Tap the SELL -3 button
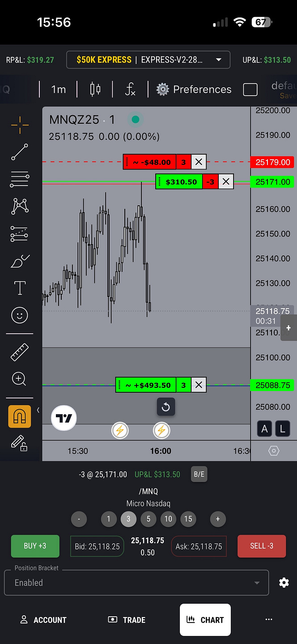This screenshot has height=644, width=297. pyautogui.click(x=262, y=546)
